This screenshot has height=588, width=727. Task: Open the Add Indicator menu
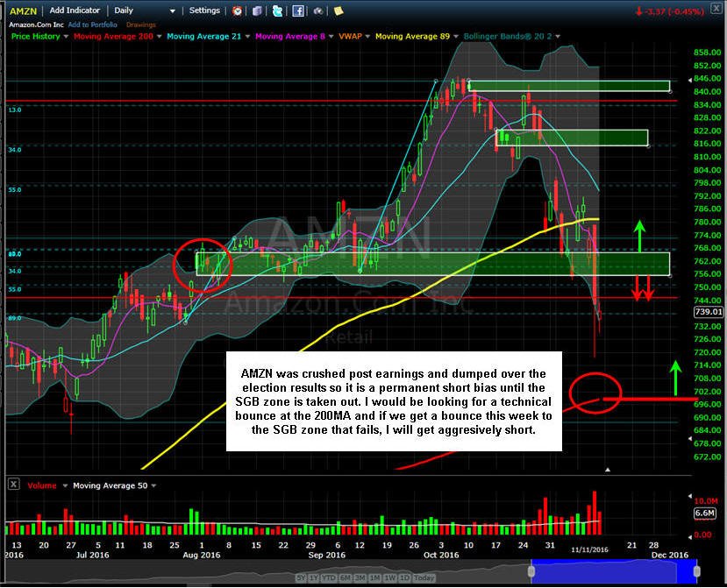[75, 11]
